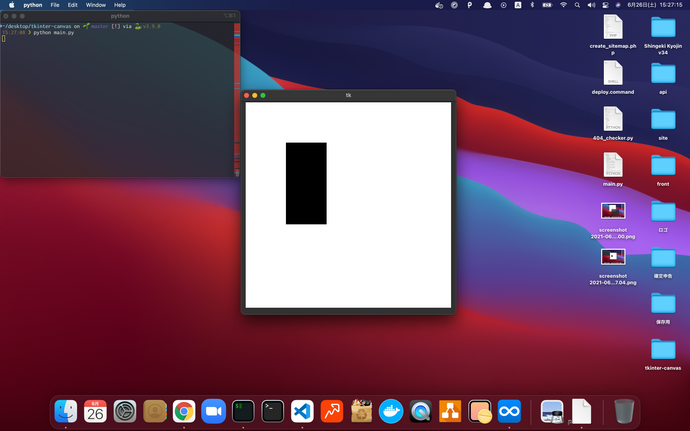Open the orange diagram app in Dock
Screen dimensions: 690x431
pyautogui.click(x=450, y=411)
